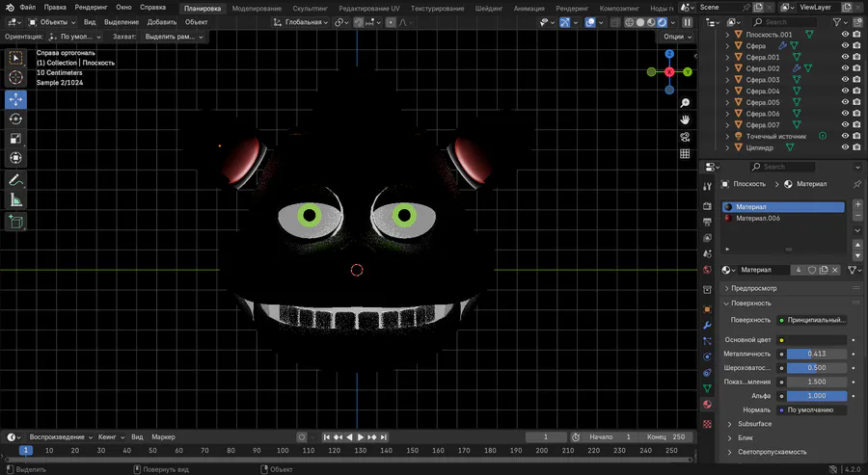Click the outliner Search field
Viewport: 868px width, 475px height.
point(784,22)
